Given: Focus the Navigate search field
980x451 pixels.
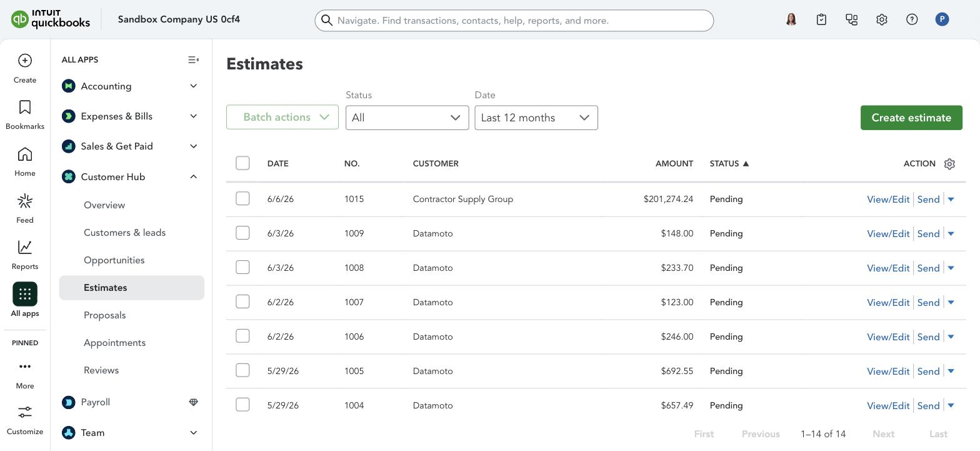Looking at the screenshot, I should pyautogui.click(x=514, y=20).
